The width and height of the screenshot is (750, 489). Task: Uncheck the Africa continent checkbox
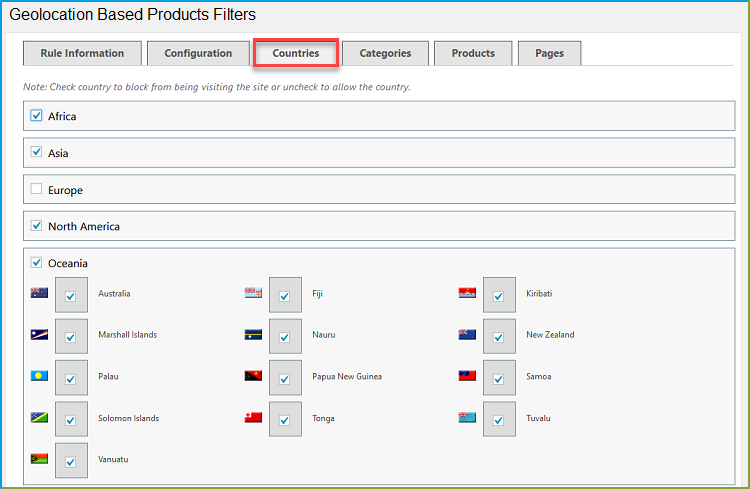tap(36, 115)
